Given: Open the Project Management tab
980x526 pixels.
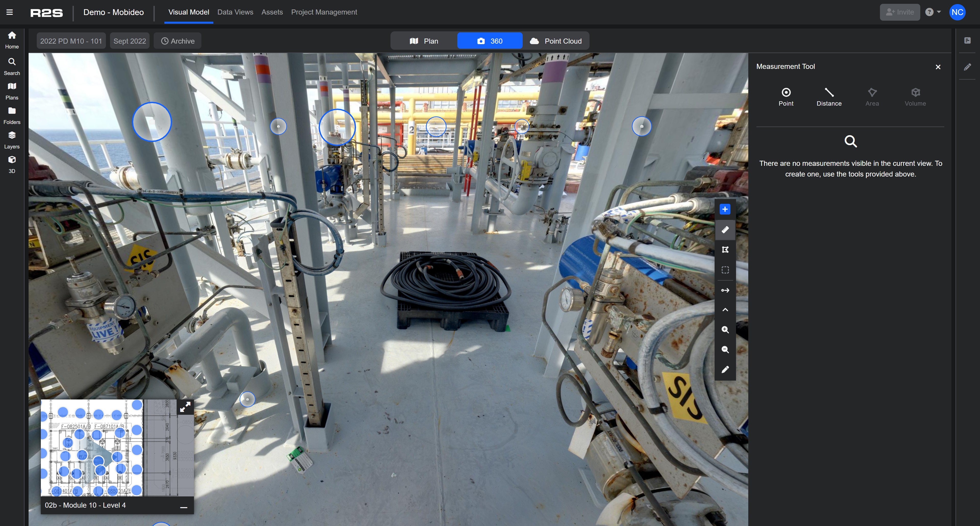Looking at the screenshot, I should (x=324, y=12).
